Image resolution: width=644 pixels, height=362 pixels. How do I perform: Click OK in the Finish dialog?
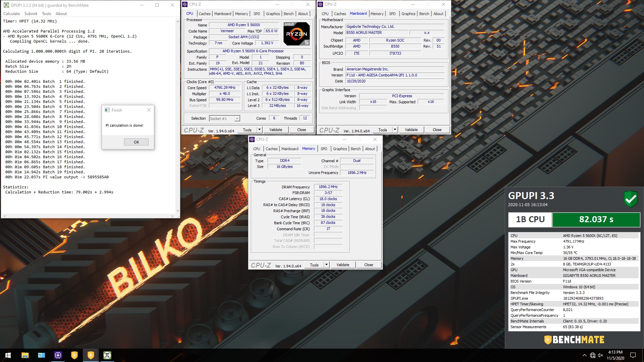136,142
